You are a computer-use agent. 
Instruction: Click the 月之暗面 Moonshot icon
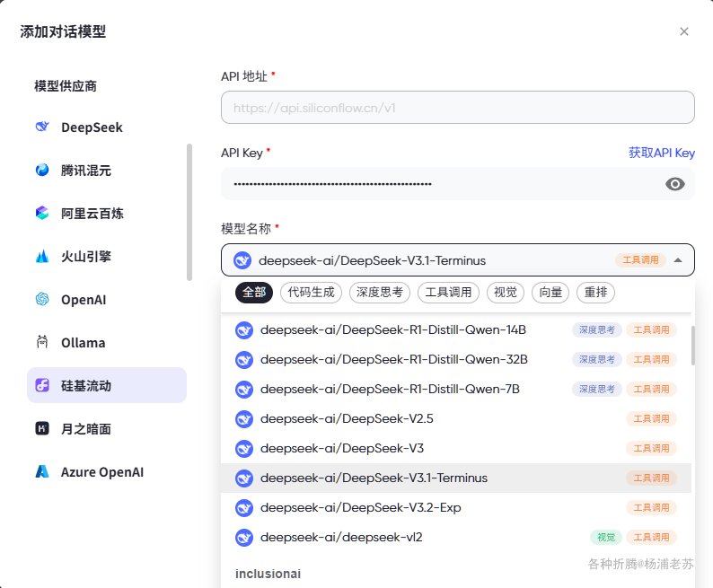42,428
